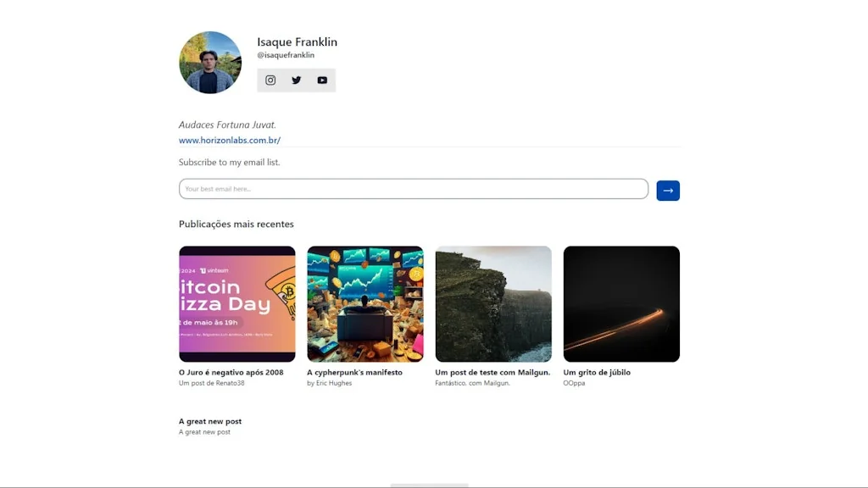Viewport: 868px width, 488px height.
Task: Open Isaque's Twitter profile
Action: pyautogui.click(x=296, y=80)
